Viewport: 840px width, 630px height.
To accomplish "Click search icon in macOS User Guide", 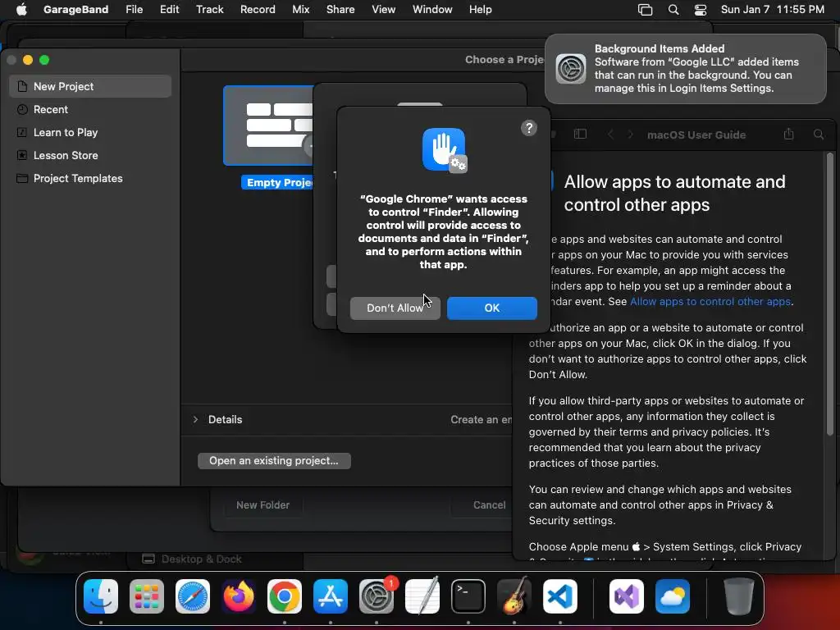I will (819, 135).
